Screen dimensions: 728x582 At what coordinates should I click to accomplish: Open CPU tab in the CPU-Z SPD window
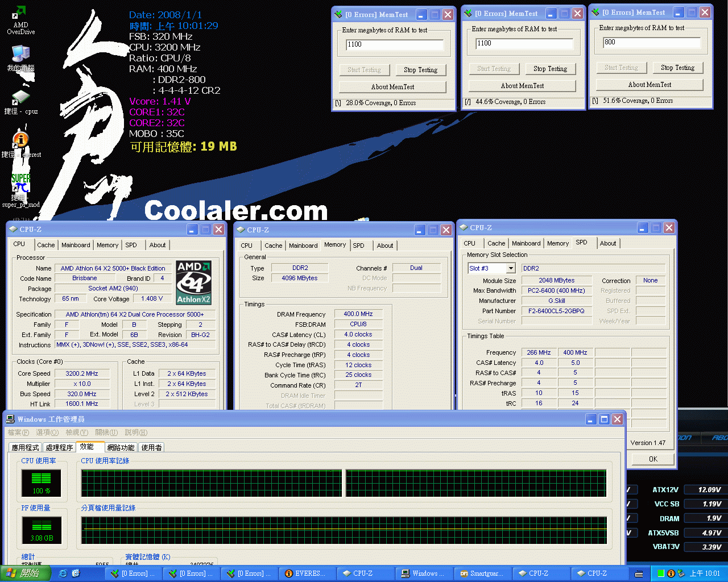tap(470, 243)
